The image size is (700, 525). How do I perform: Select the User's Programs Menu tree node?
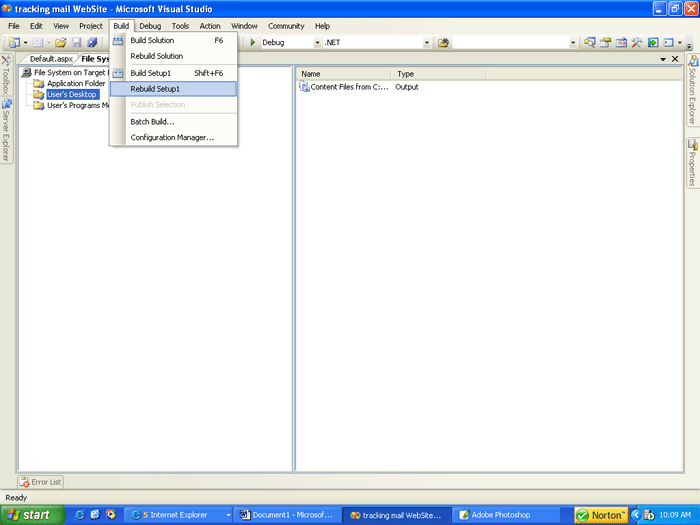coord(78,105)
